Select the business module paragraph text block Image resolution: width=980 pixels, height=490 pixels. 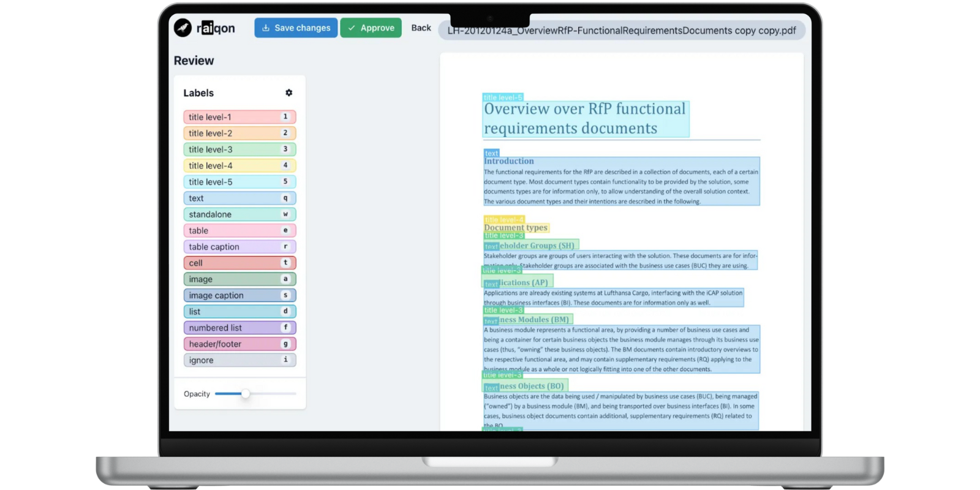click(x=621, y=349)
